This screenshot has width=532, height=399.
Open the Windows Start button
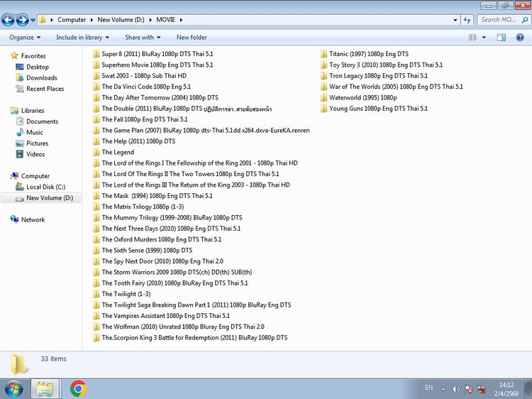(14, 389)
